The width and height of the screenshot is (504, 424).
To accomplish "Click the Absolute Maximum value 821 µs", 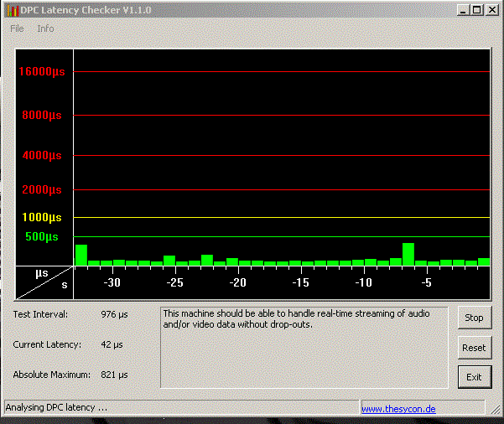I will (x=114, y=375).
